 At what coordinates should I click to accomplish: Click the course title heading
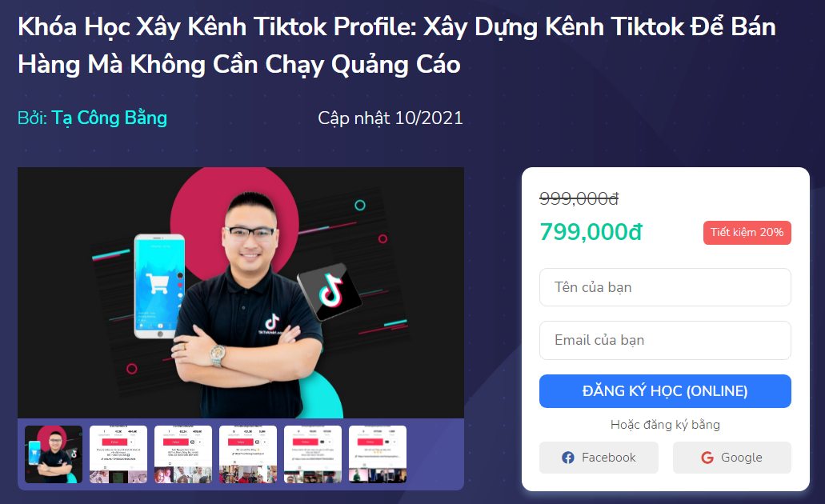click(x=397, y=46)
